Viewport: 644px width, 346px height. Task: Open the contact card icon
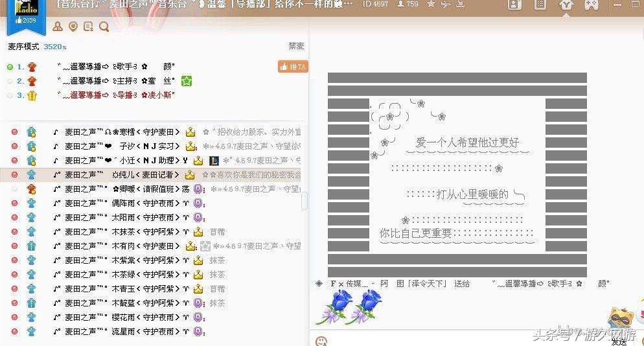tap(514, 5)
